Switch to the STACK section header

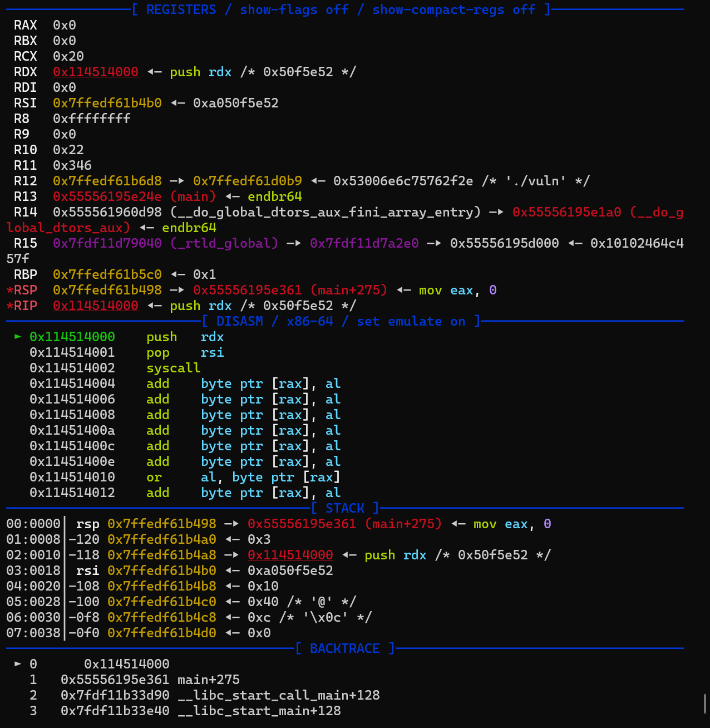344,508
